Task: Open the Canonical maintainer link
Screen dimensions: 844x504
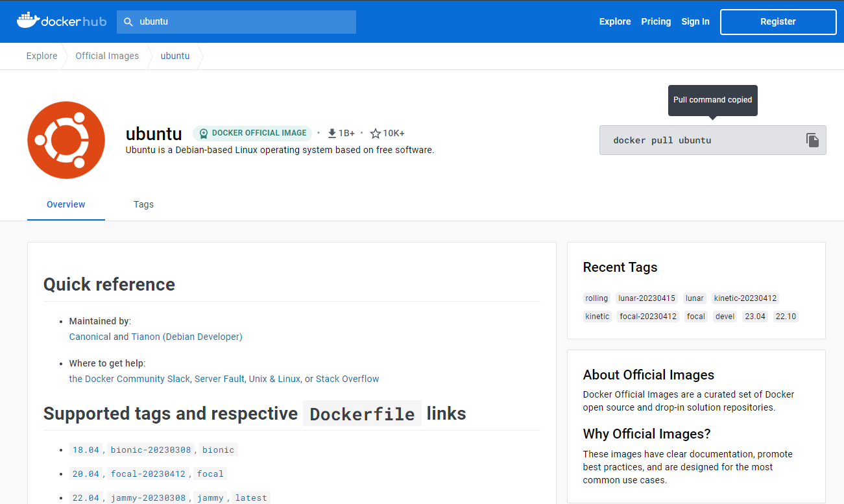Action: (90, 337)
